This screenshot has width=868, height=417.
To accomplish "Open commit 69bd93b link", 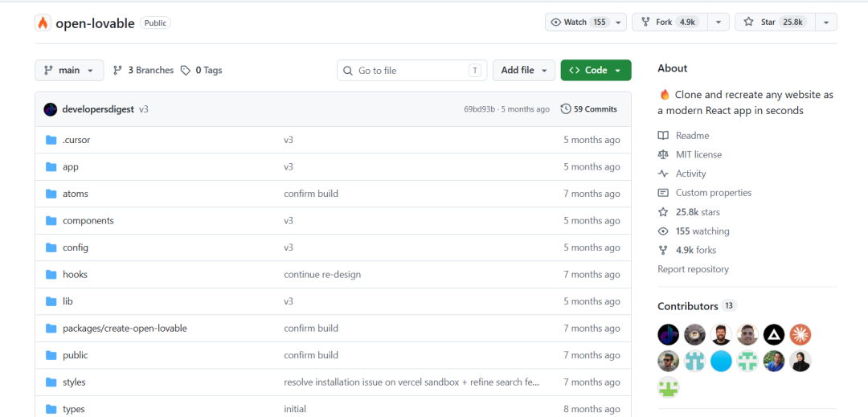I will pos(479,109).
